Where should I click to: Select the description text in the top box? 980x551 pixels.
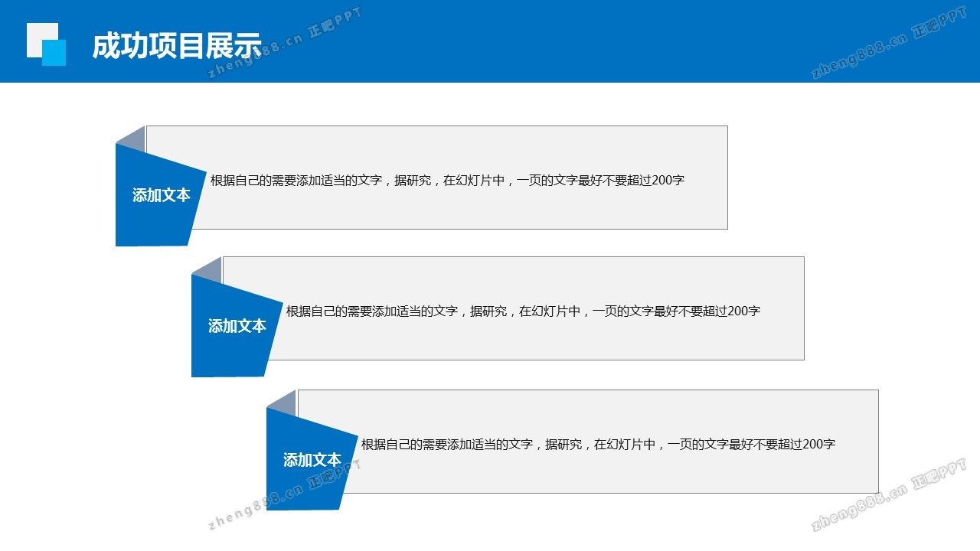pos(446,181)
